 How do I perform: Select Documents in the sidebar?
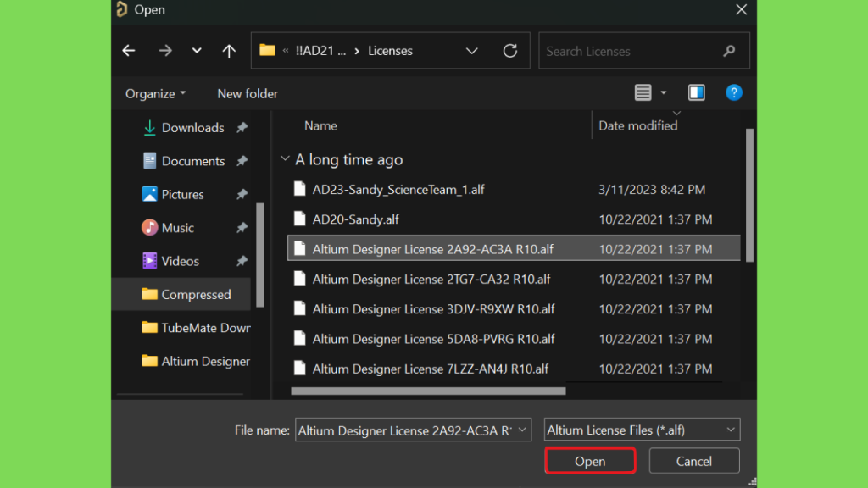click(193, 161)
